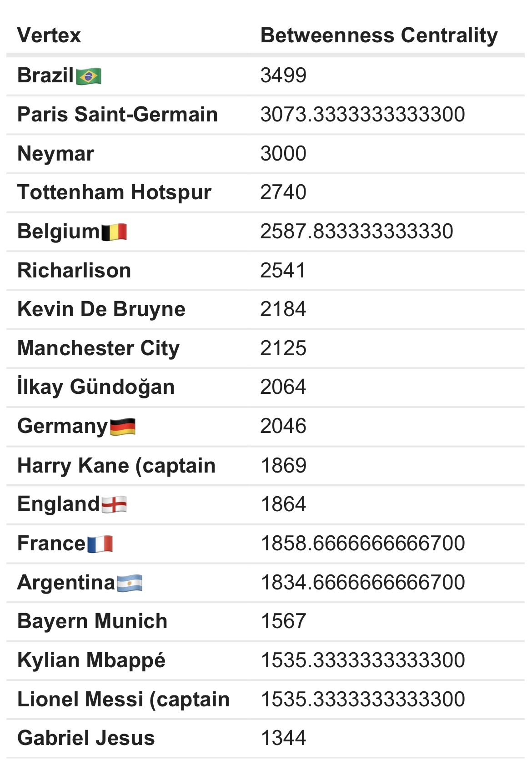Image resolution: width=532 pixels, height=760 pixels.
Task: Click the Germany flag icon
Action: pos(123,427)
